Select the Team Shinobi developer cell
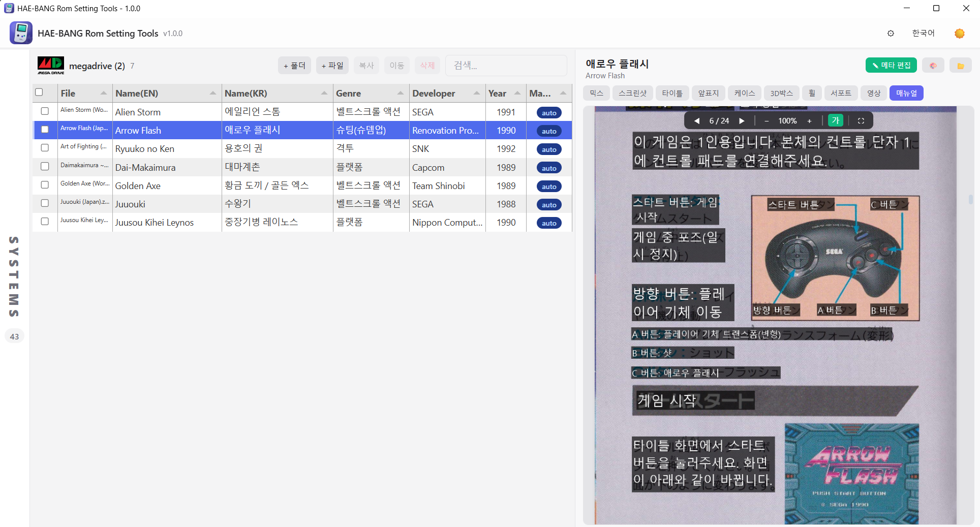The width and height of the screenshot is (980, 527). (447, 185)
